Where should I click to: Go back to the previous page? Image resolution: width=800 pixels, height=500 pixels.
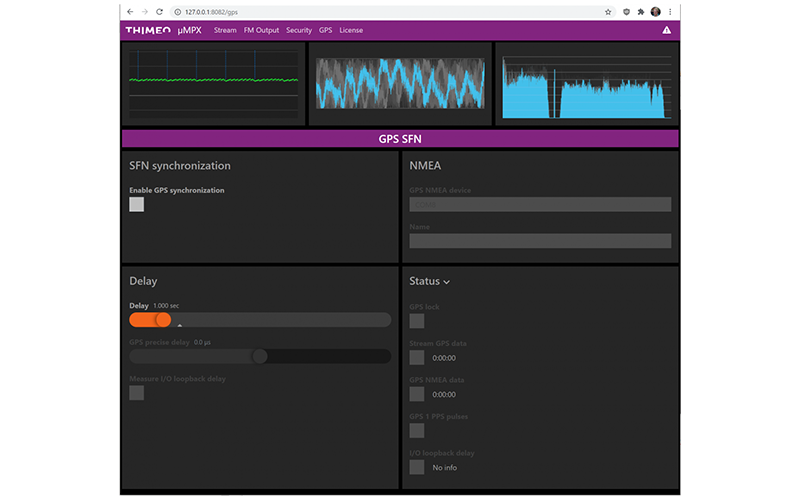click(x=130, y=12)
